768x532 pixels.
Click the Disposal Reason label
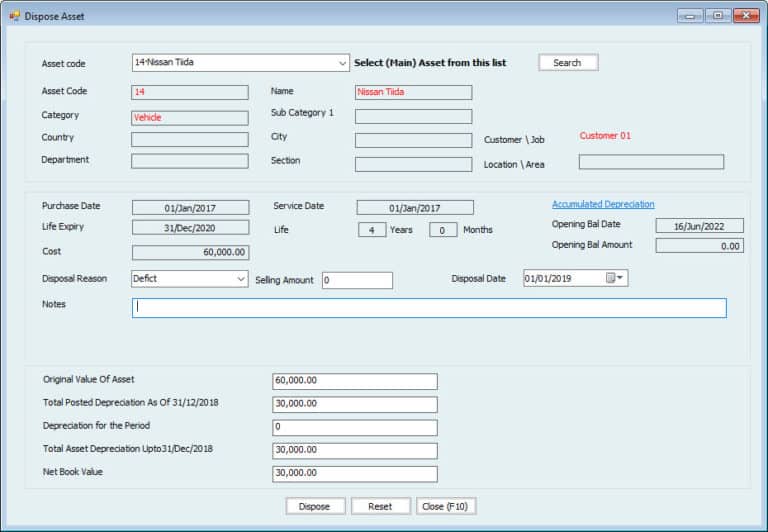coord(74,278)
